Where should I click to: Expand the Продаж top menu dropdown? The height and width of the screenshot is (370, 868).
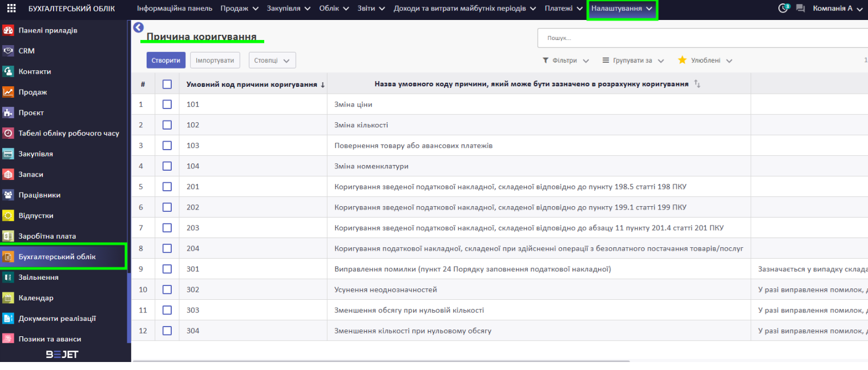click(x=240, y=9)
